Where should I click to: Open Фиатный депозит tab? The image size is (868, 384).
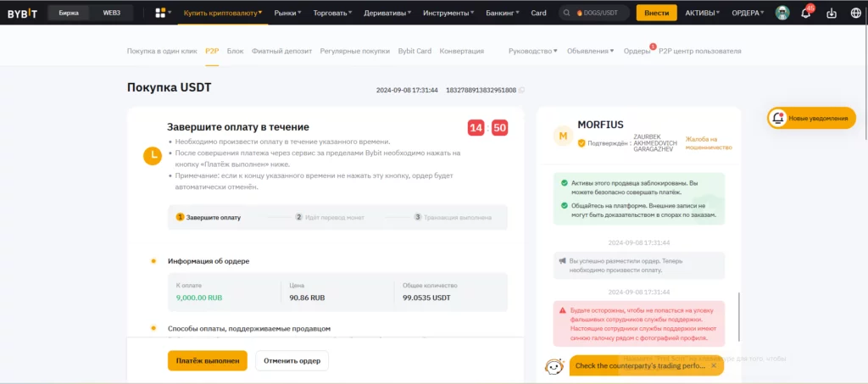pyautogui.click(x=281, y=51)
